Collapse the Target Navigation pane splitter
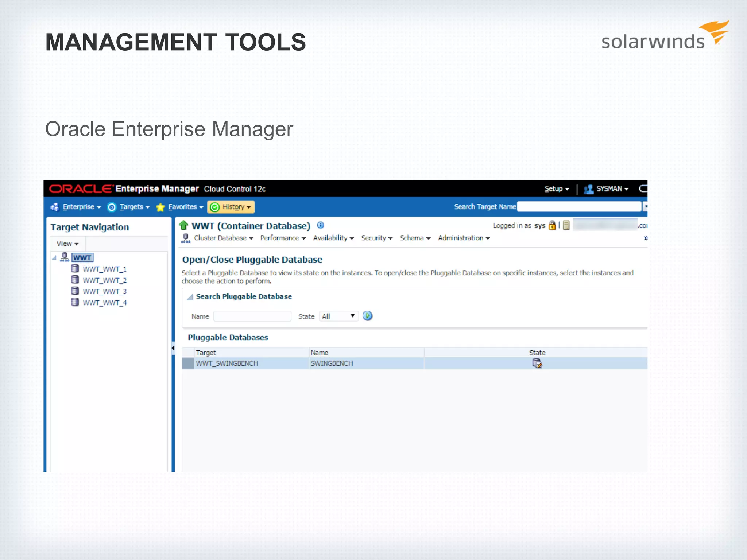Image resolution: width=747 pixels, height=560 pixels. 173,348
